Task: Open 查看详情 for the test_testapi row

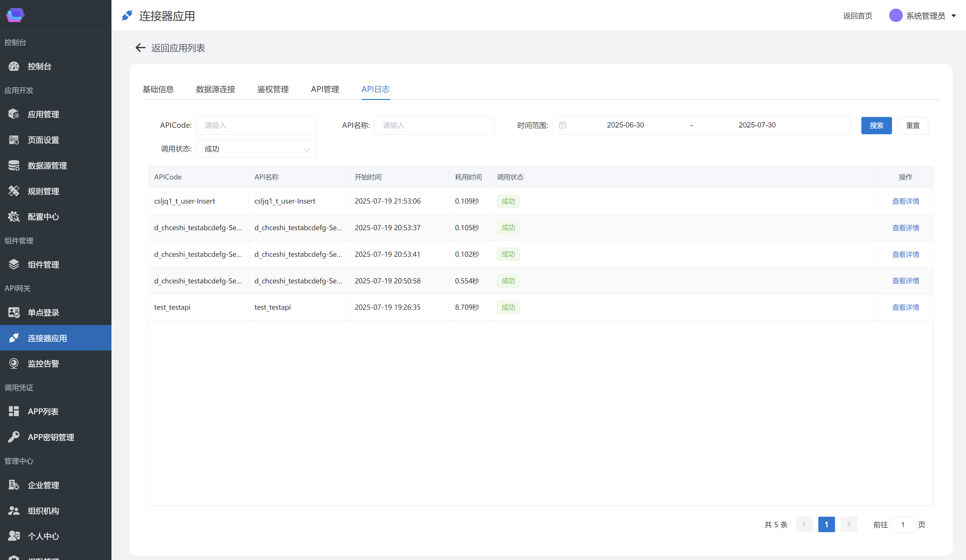Action: click(x=905, y=308)
